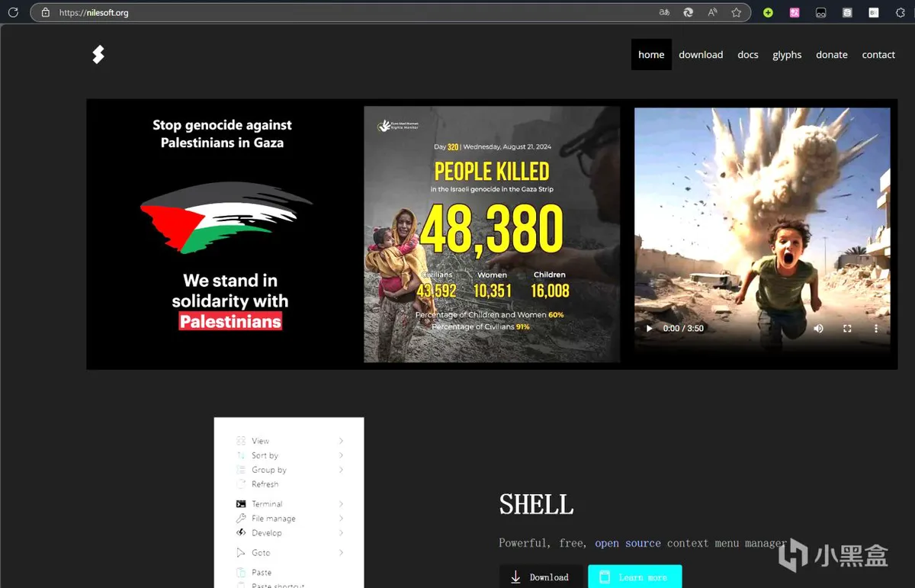The image size is (915, 588).
Task: Click the cyan Learn more button
Action: tap(634, 577)
